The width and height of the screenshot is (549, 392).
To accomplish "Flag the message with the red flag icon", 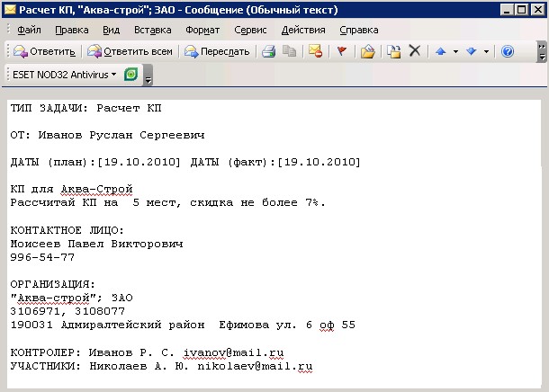I will pos(342,52).
